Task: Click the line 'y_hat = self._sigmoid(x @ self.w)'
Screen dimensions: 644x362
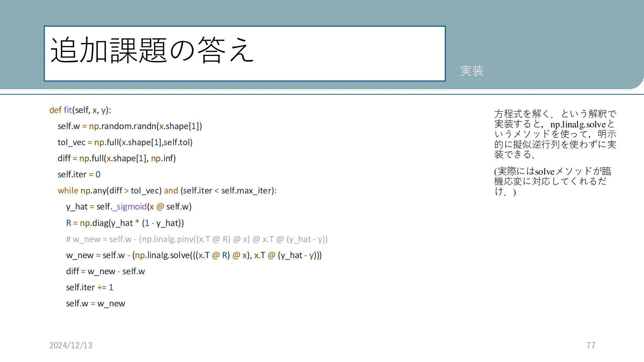Action: click(129, 206)
